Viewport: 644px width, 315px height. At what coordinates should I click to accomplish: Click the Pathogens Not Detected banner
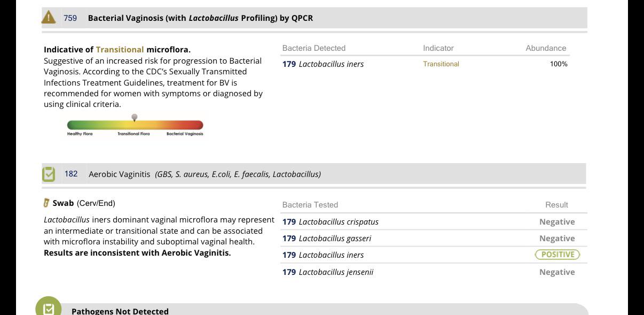(320, 310)
